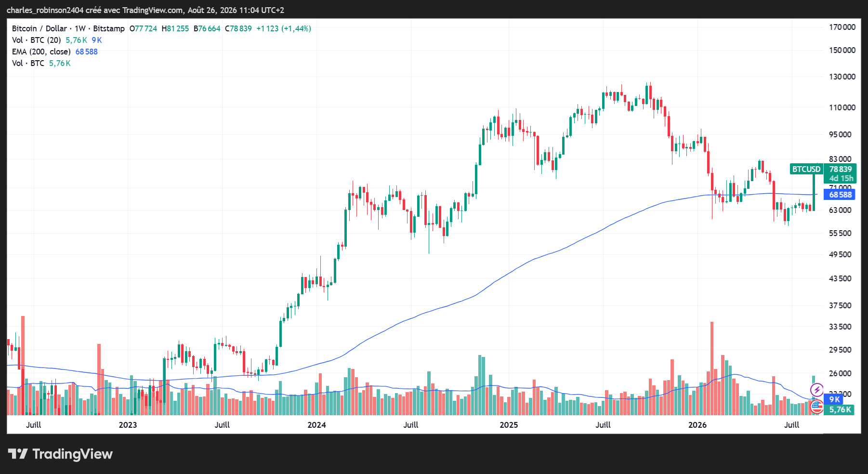Click the '49 500' price scale label

tap(840, 254)
